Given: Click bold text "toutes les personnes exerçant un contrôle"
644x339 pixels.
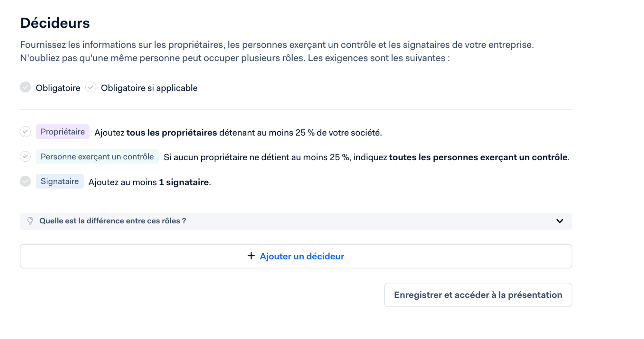Looking at the screenshot, I should tap(478, 157).
